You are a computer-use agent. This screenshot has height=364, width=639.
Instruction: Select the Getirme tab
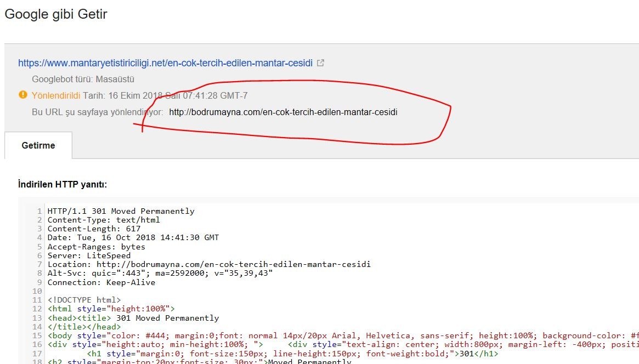(x=38, y=145)
